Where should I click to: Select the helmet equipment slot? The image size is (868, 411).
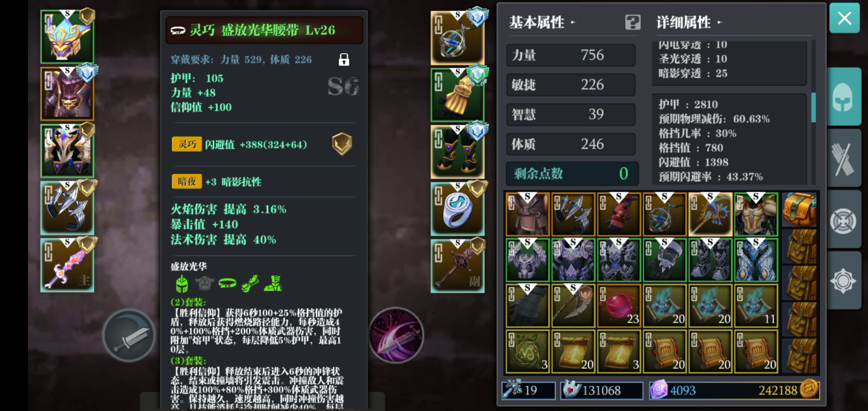click(67, 37)
